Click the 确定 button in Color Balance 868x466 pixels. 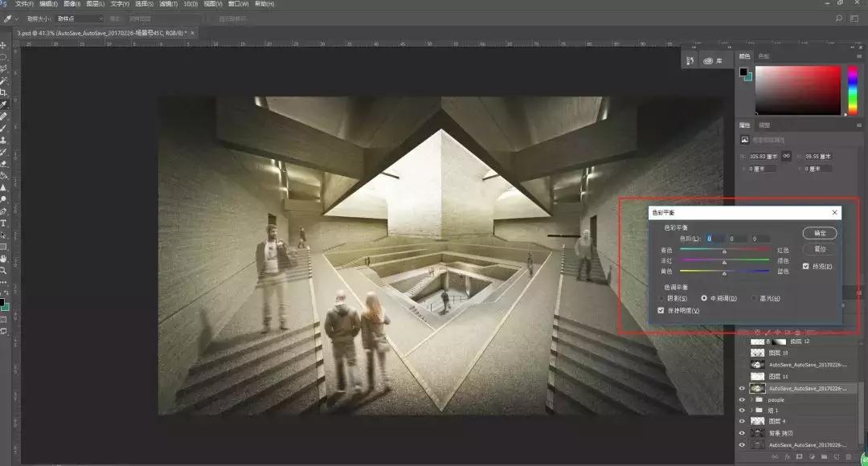click(820, 233)
